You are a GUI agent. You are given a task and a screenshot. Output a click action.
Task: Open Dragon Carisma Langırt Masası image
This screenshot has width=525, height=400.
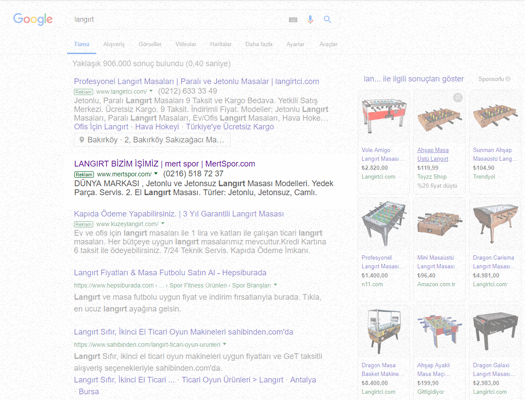[495, 223]
